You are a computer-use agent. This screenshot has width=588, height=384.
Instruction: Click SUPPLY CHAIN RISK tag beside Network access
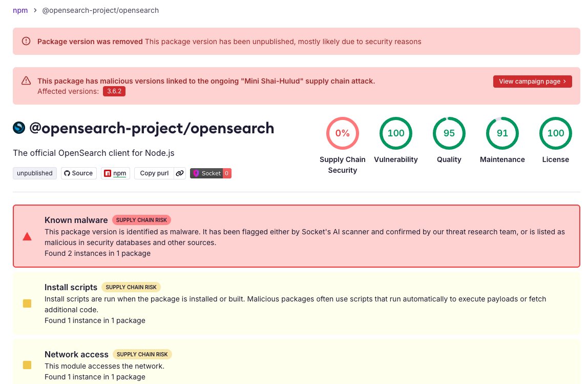(142, 354)
